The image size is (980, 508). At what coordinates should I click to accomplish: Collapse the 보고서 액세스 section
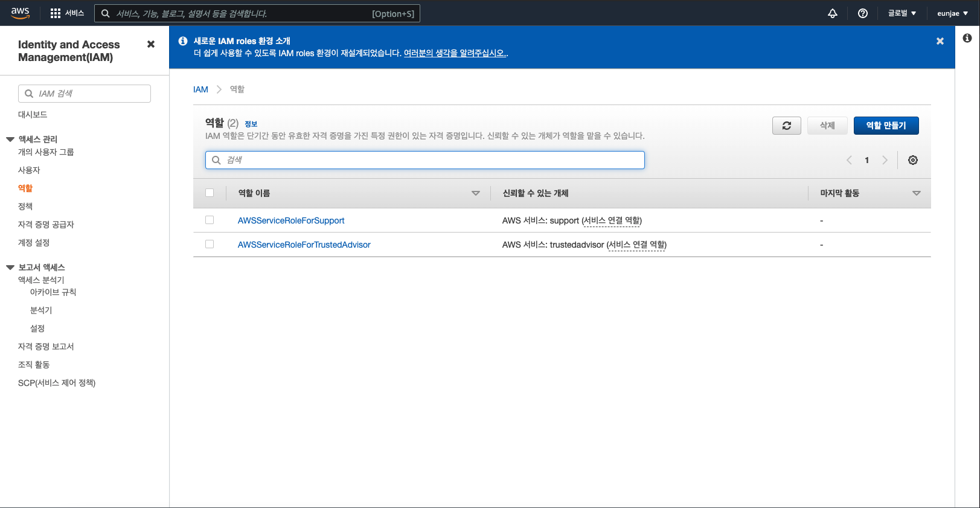[x=10, y=267]
